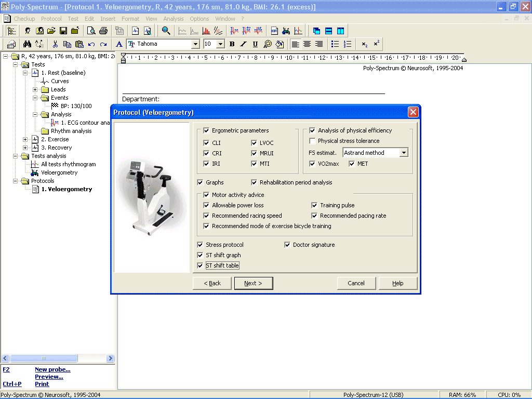This screenshot has height=399, width=532.
Task: Click the New probe... link
Action: pyautogui.click(x=52, y=369)
